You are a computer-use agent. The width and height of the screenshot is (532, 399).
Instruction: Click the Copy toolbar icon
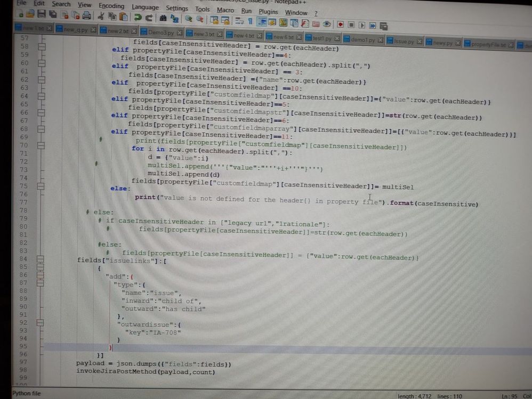click(x=112, y=17)
